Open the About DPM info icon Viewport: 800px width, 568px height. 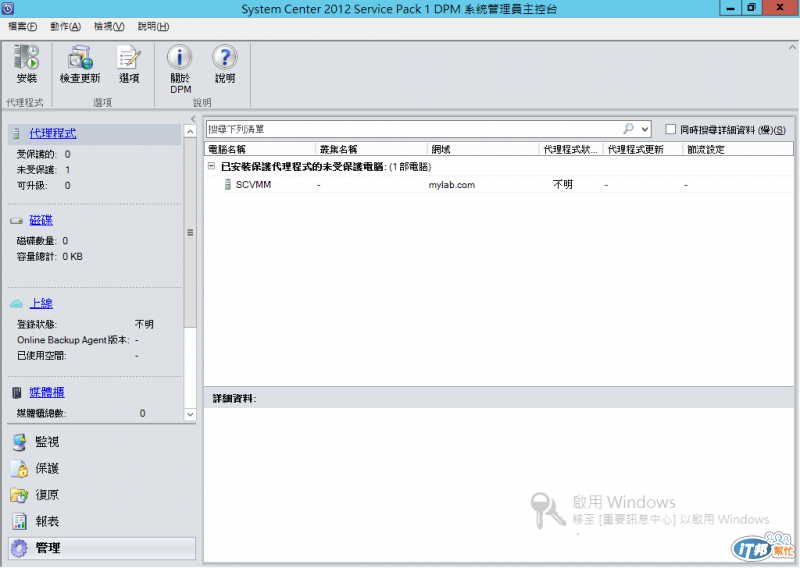[x=180, y=57]
